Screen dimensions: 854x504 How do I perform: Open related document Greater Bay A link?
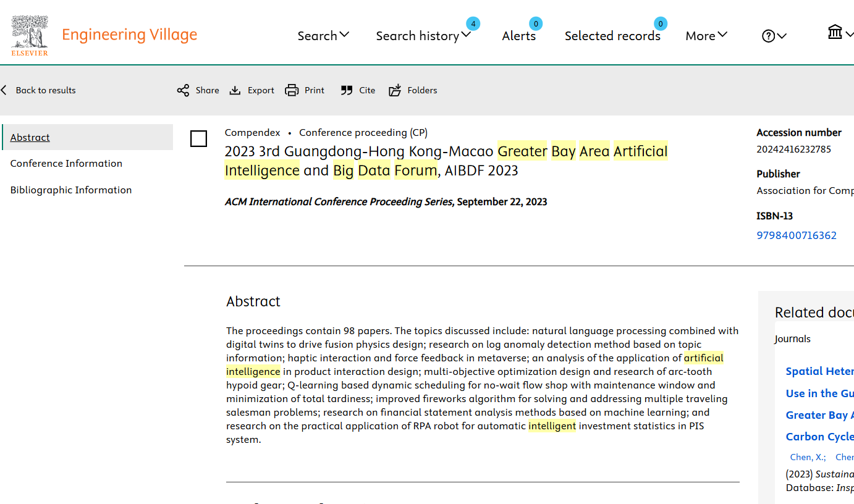pyautogui.click(x=819, y=415)
